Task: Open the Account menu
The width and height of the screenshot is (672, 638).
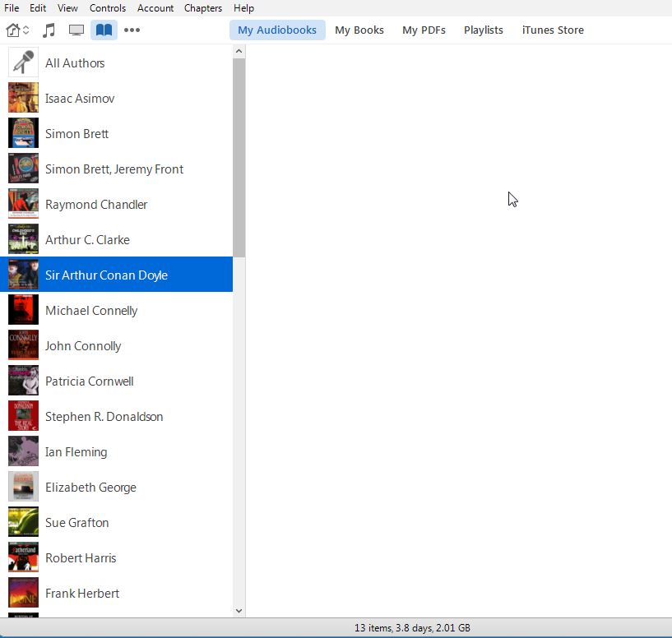Action: tap(155, 8)
